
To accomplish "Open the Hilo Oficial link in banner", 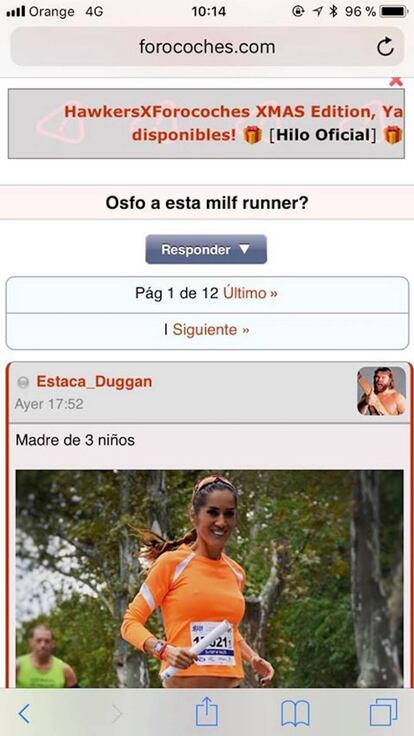I will (x=322, y=135).
